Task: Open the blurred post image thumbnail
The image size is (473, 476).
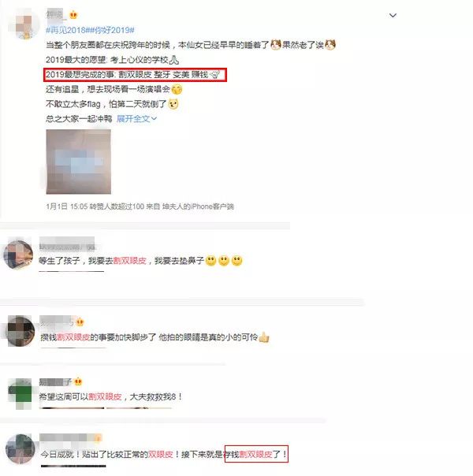Action: click(79, 162)
